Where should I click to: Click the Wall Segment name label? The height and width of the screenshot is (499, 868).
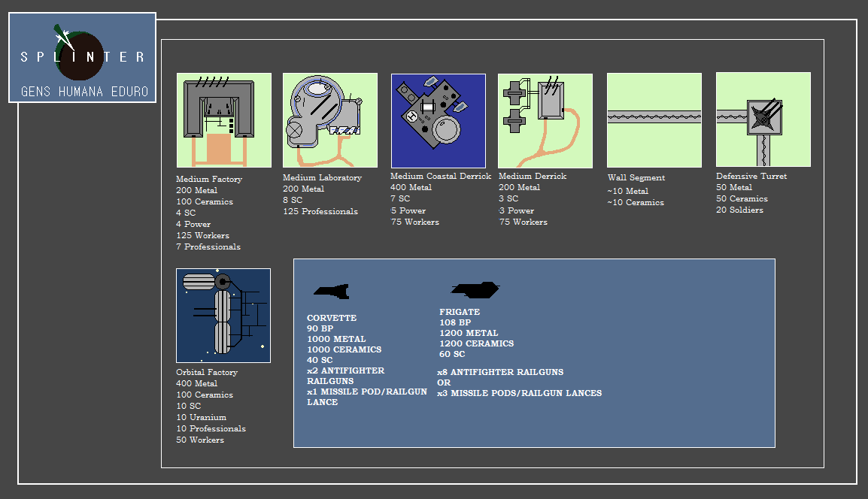click(636, 178)
